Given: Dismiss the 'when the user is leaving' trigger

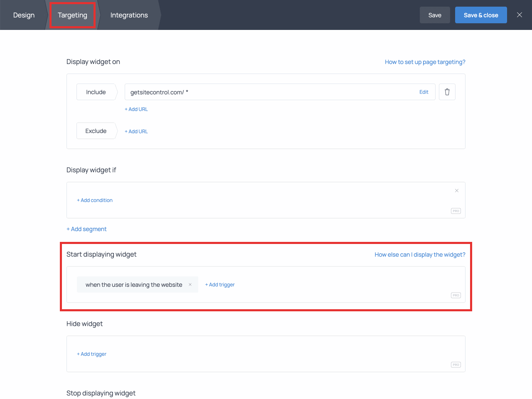Looking at the screenshot, I should pos(190,285).
